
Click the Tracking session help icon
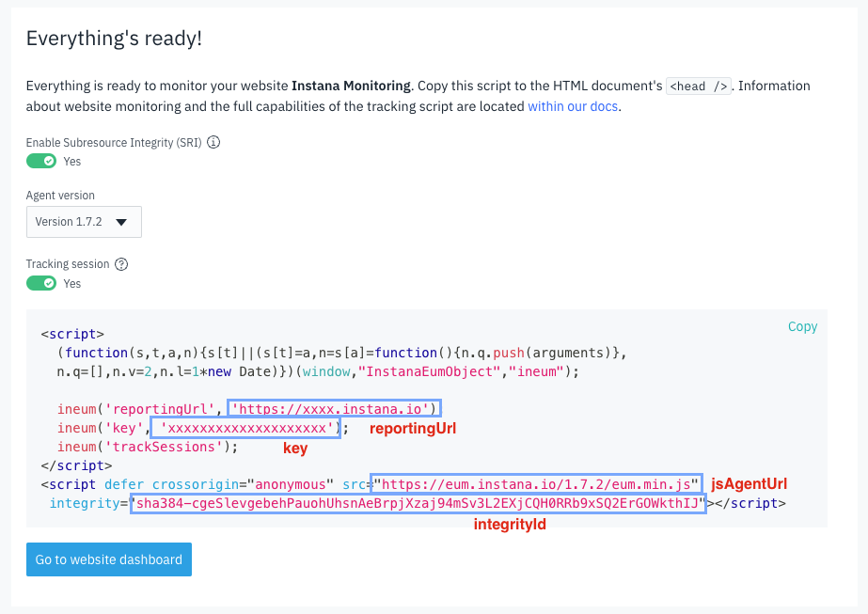click(x=121, y=264)
